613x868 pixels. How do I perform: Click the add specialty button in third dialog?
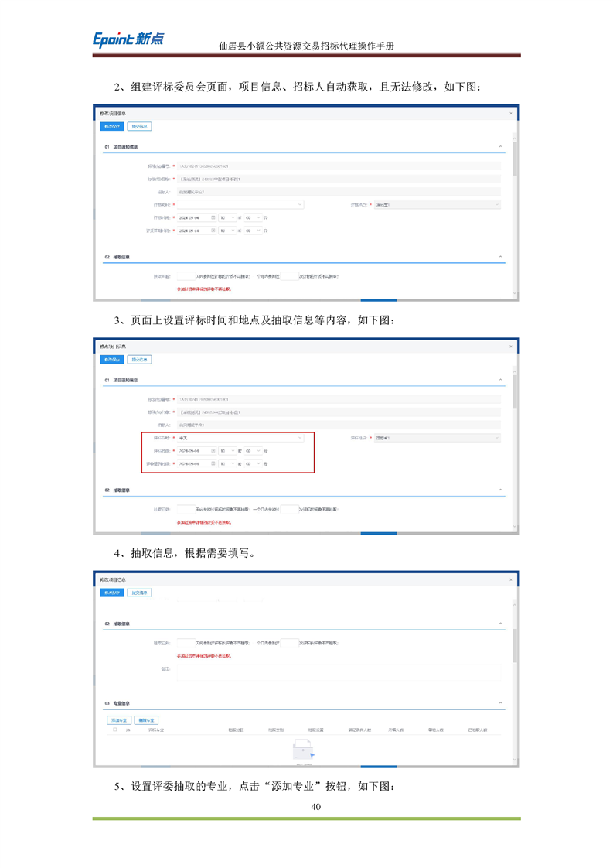pyautogui.click(x=118, y=720)
